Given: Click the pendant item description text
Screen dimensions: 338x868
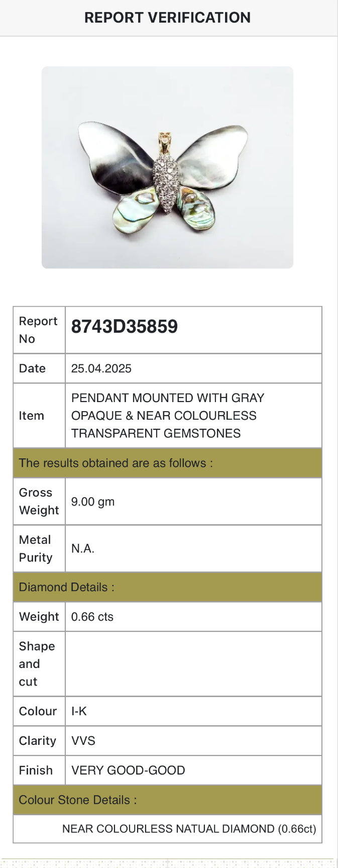Looking at the screenshot, I should [167, 416].
